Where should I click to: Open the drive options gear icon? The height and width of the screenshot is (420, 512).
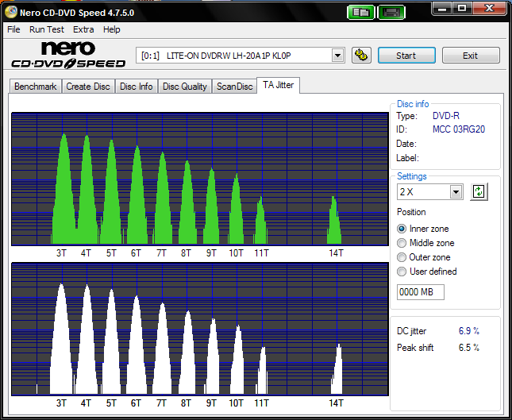pos(361,56)
